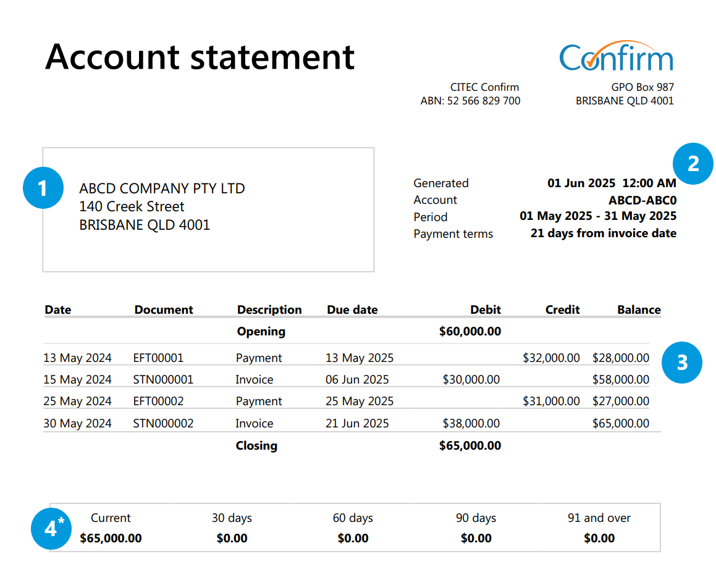Click the date '30 May 2024'
The width and height of the screenshot is (716, 588).
[x=77, y=424]
